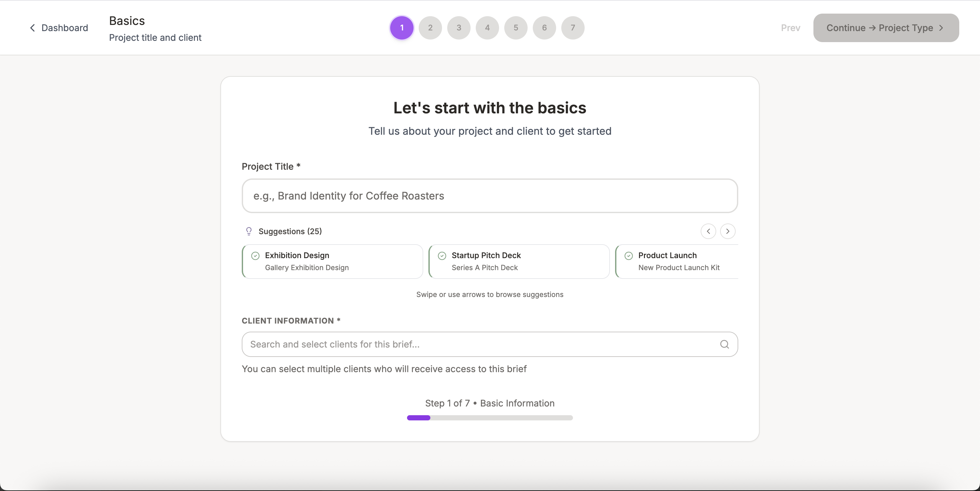This screenshot has width=980, height=491.
Task: Click the purple step progress bar
Action: pos(418,417)
